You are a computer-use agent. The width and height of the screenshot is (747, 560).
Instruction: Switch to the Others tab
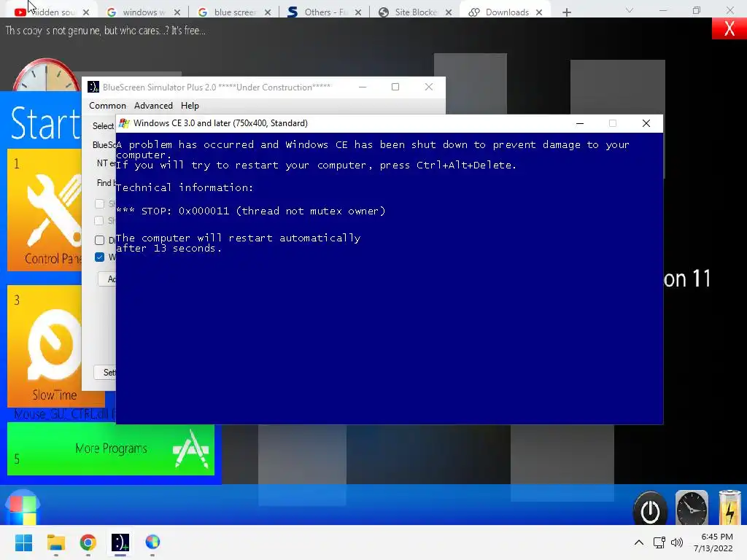click(323, 12)
